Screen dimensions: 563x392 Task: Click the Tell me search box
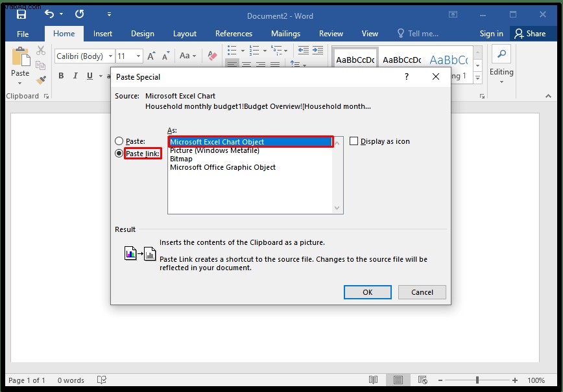(x=418, y=34)
